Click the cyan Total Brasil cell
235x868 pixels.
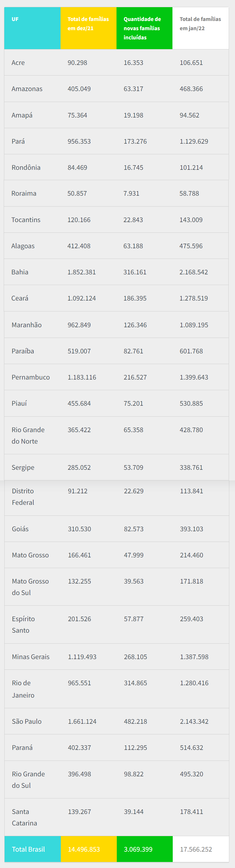point(28,849)
